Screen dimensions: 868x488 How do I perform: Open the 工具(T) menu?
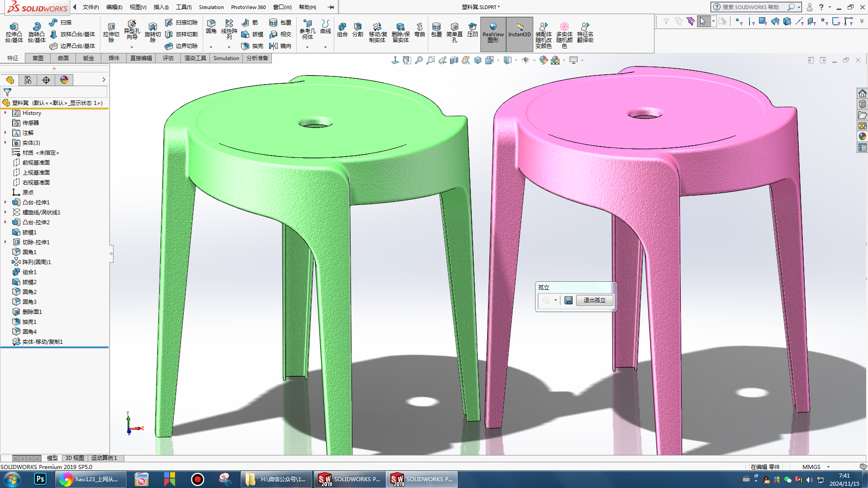click(184, 7)
